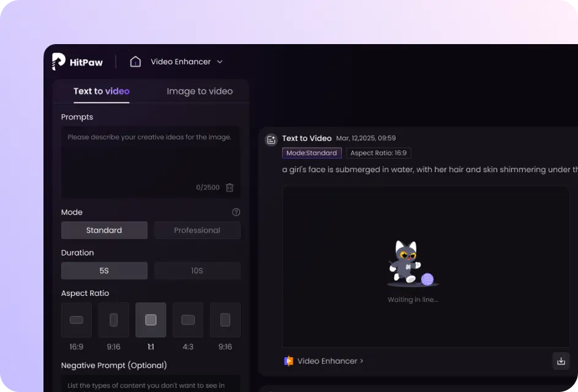Choose 10S duration
This screenshot has width=578, height=392.
(197, 271)
